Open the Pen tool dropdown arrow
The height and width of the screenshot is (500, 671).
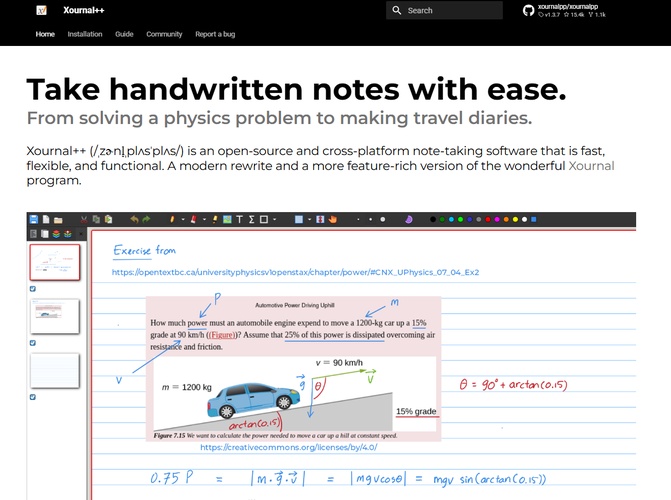(x=183, y=220)
